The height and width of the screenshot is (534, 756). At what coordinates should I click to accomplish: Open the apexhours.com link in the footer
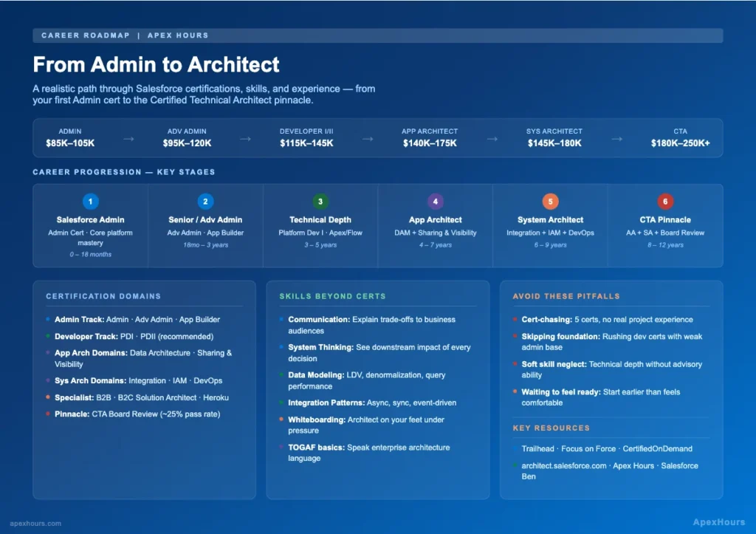click(36, 523)
